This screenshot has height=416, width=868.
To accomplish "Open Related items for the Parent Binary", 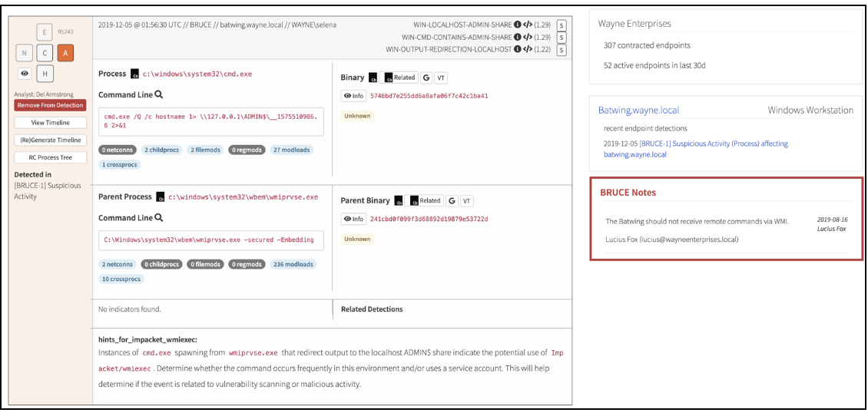I will pyautogui.click(x=426, y=200).
